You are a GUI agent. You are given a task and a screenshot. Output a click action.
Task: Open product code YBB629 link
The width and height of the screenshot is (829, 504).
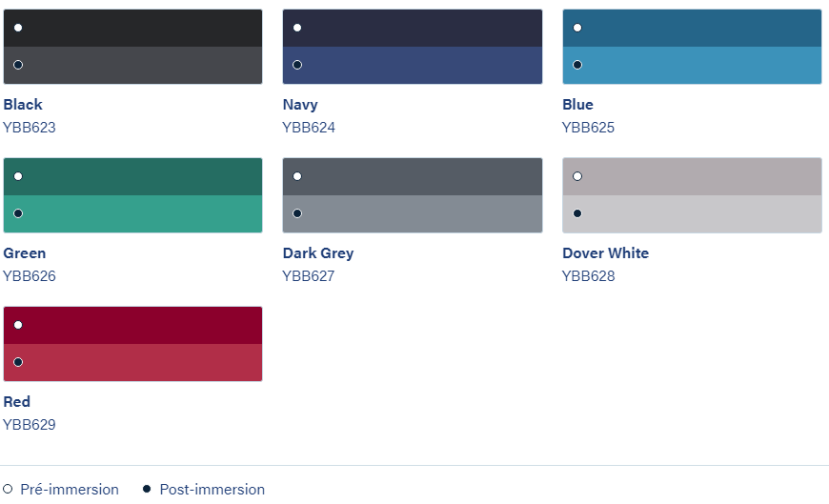(x=30, y=425)
